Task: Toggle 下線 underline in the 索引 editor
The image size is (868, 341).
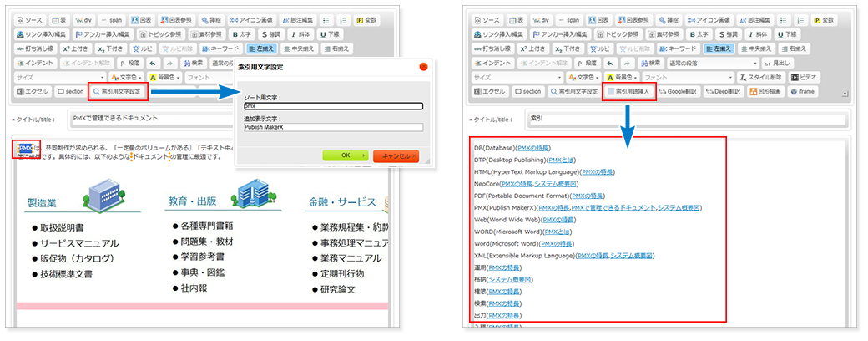Action: [x=788, y=34]
